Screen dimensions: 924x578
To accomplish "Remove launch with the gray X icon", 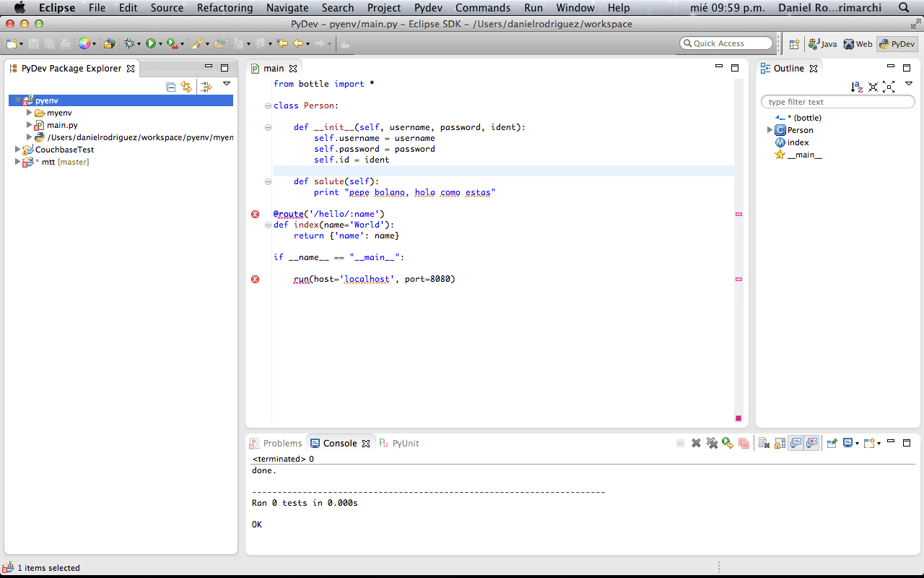I will (696, 443).
